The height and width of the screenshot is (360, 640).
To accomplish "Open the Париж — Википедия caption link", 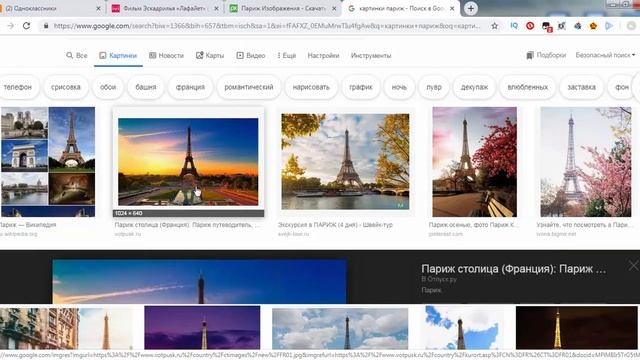I will pyautogui.click(x=28, y=224).
